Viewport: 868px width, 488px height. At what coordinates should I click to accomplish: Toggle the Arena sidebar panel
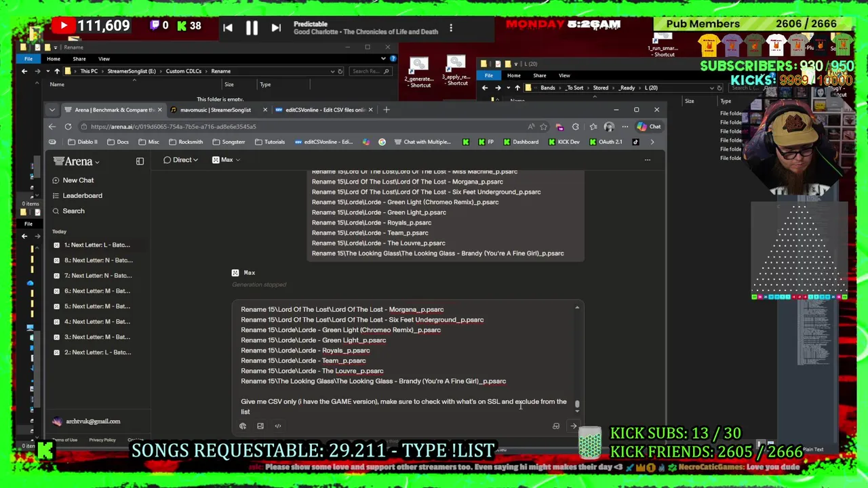coord(140,161)
